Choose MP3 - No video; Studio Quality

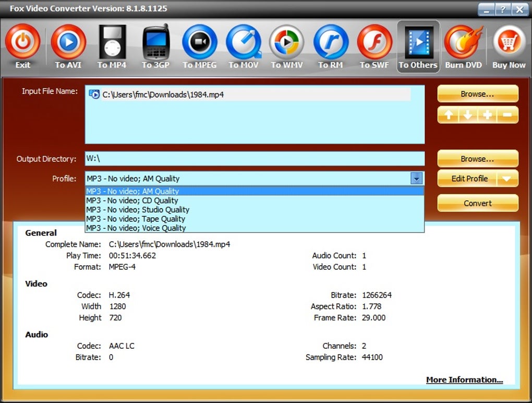tap(255, 209)
